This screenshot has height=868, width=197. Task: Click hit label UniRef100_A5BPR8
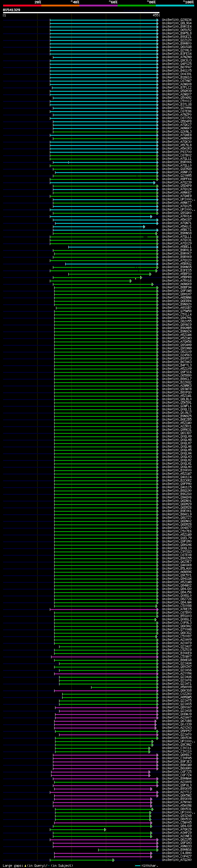176,277
